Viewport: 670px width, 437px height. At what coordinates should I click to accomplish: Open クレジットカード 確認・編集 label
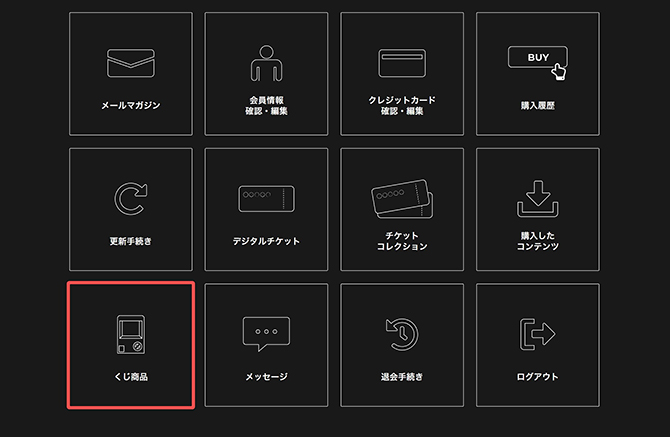click(x=402, y=106)
